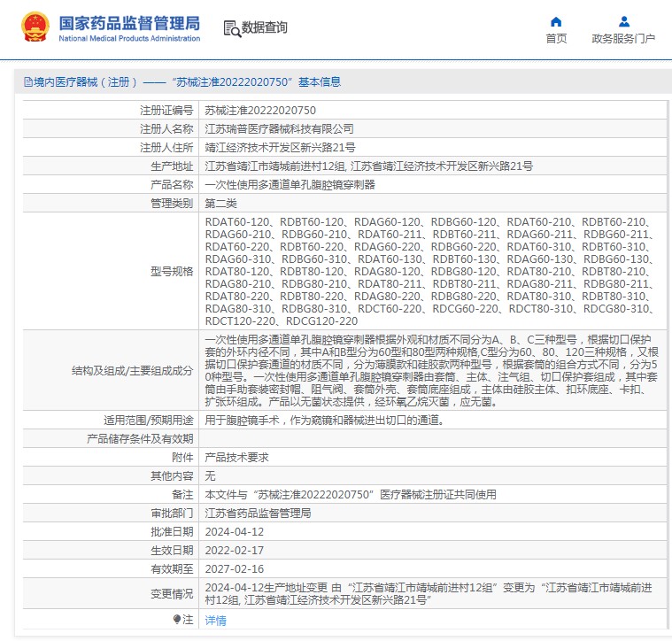Click the 附件 label
Screen dimensions: 672x641
point(182,458)
